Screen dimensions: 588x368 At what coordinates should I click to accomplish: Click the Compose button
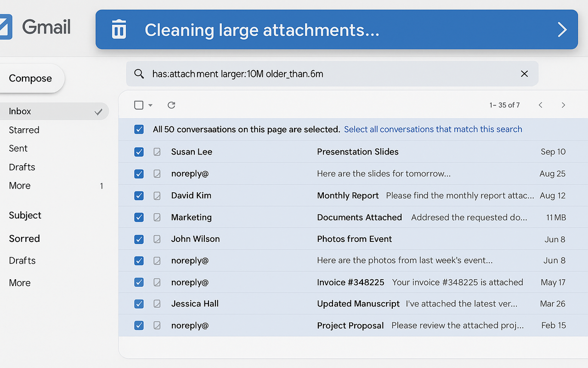pyautogui.click(x=30, y=78)
